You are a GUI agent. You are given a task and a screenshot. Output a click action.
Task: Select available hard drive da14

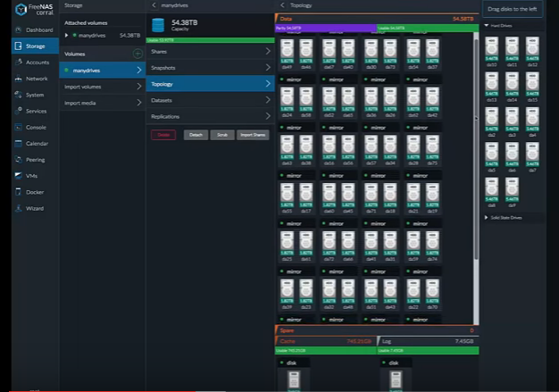(x=512, y=87)
